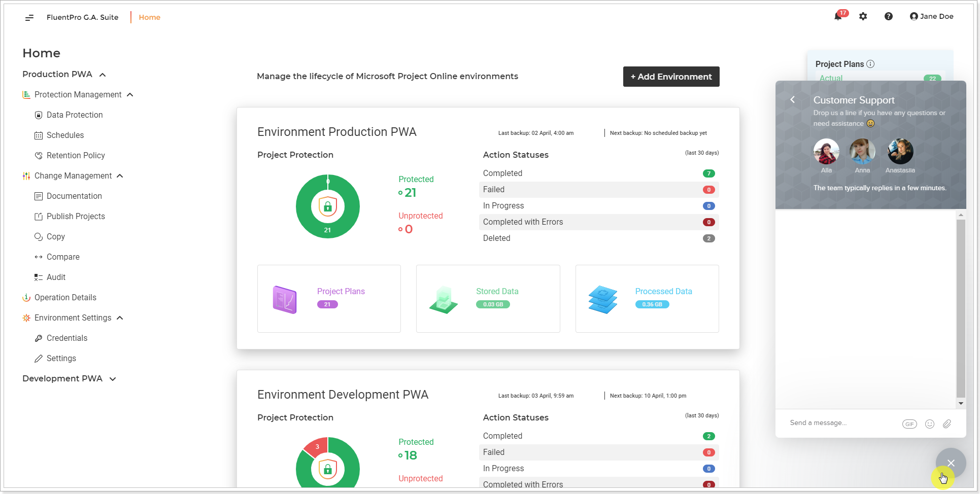Image resolution: width=980 pixels, height=494 pixels.
Task: Click Development PWA In Progress status row
Action: point(599,469)
